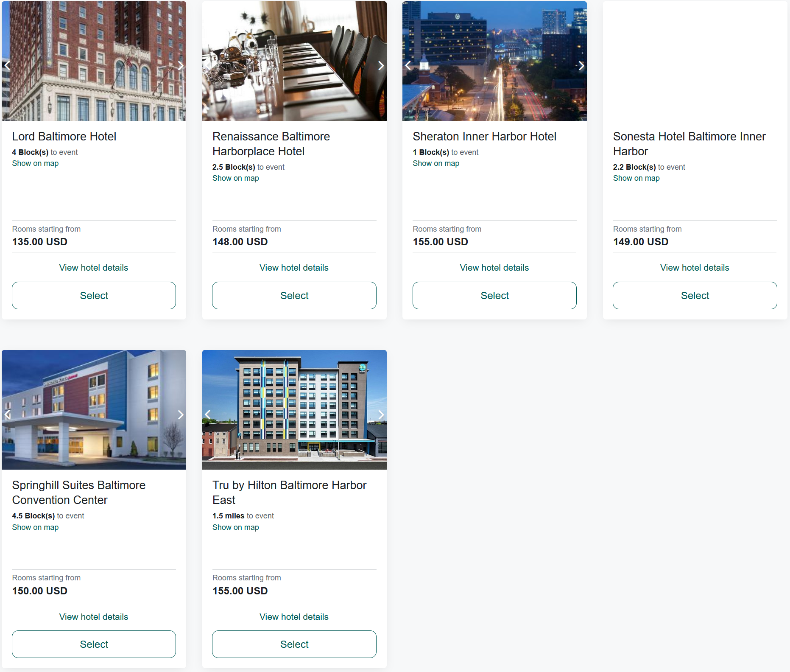
Task: Choose the Tru by Hilton hotel
Action: click(x=294, y=644)
